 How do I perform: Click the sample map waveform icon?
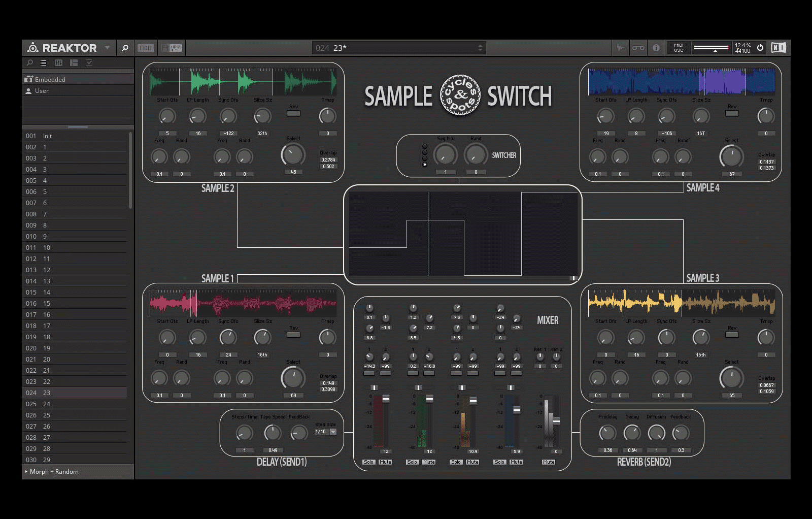coord(621,48)
